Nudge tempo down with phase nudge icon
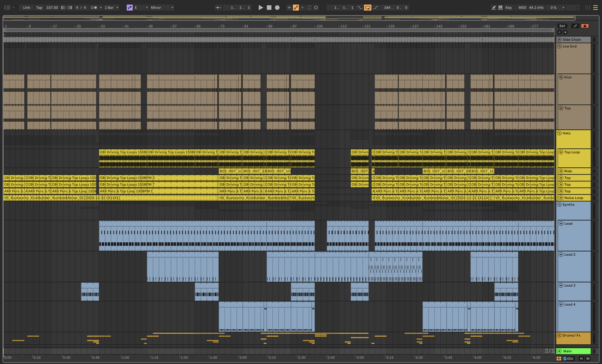The width and height of the screenshot is (602, 364). (63, 8)
